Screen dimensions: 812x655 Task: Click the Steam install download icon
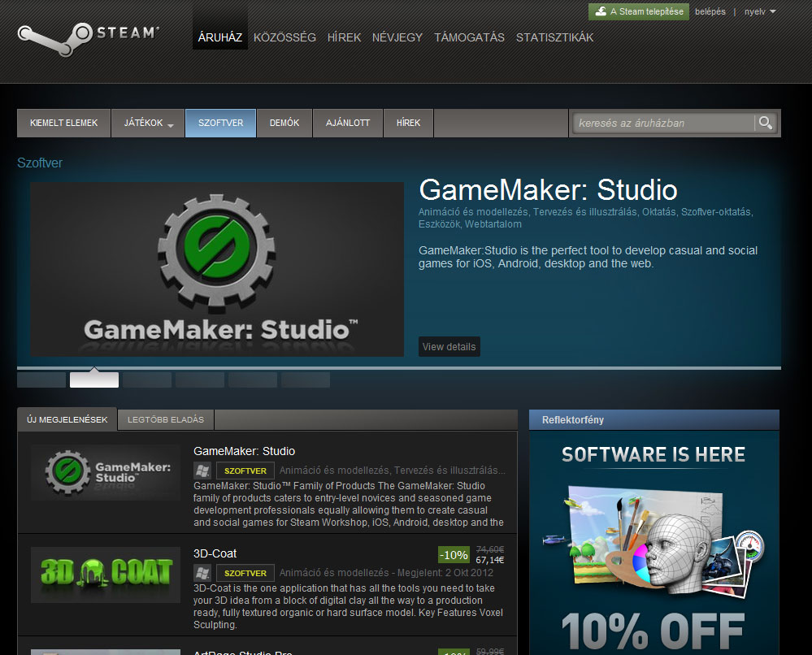point(600,11)
